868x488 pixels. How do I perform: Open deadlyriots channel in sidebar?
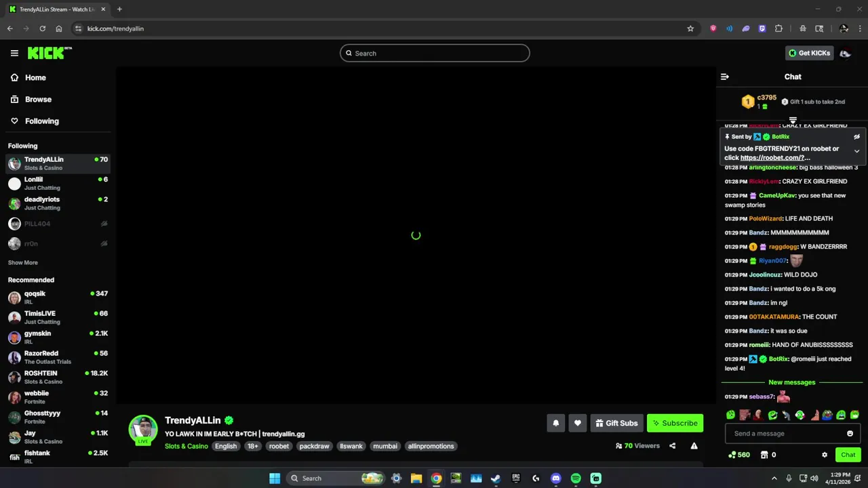(58, 203)
